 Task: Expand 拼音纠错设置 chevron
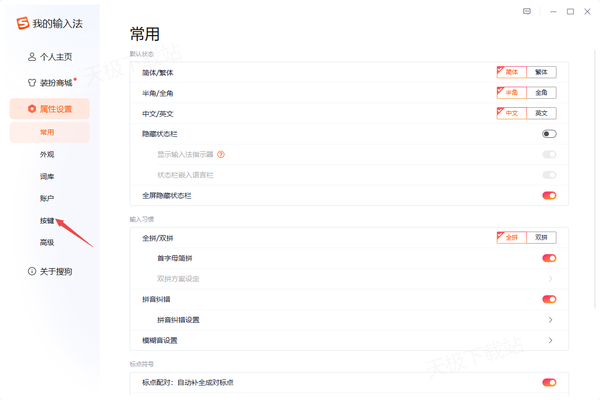tap(550, 320)
